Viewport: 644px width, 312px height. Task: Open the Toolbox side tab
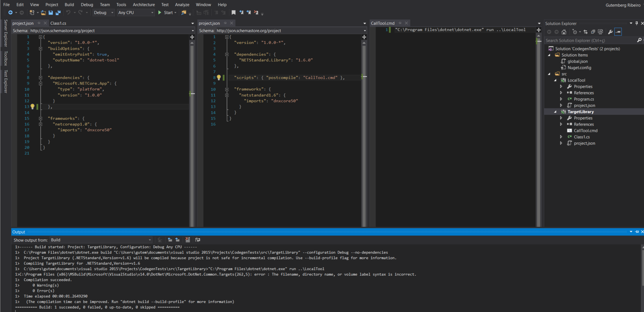tap(5, 59)
